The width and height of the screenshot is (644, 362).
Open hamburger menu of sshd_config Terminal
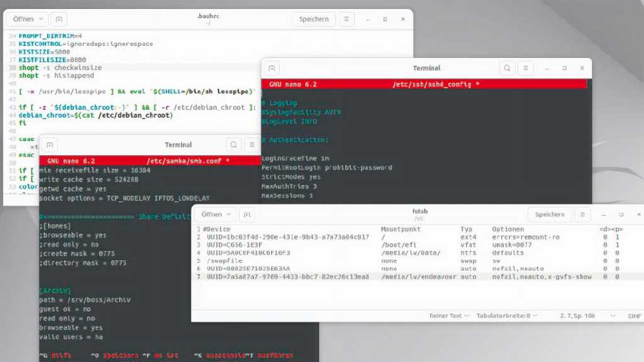click(x=526, y=69)
